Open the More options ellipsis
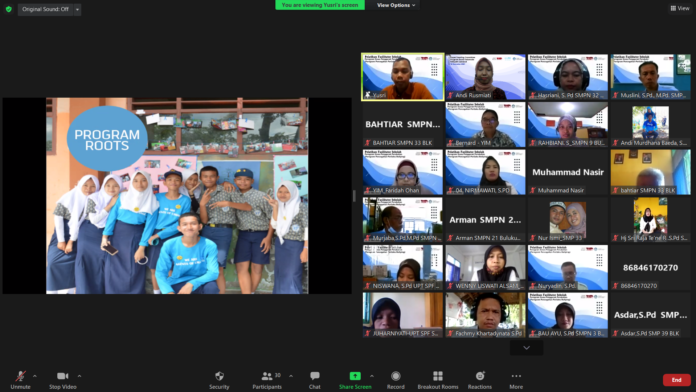Image resolution: width=696 pixels, height=392 pixels. (516, 376)
